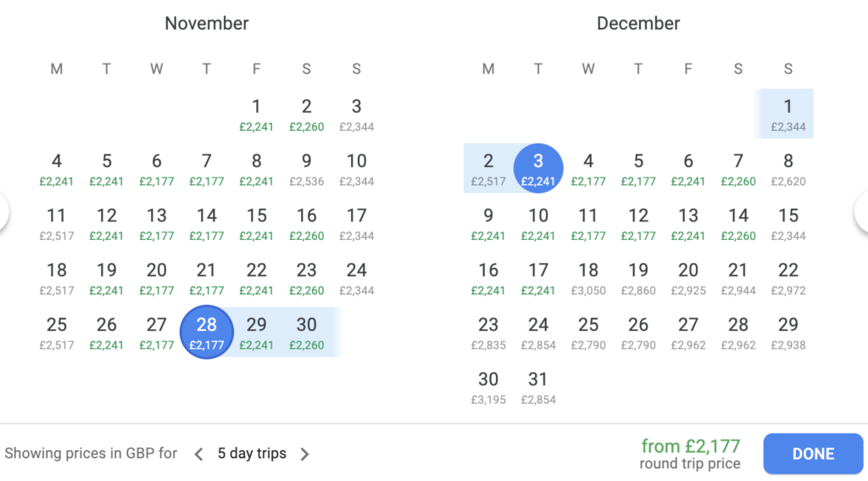Increase trip length with right chevron
868x481 pixels.
coord(304,455)
